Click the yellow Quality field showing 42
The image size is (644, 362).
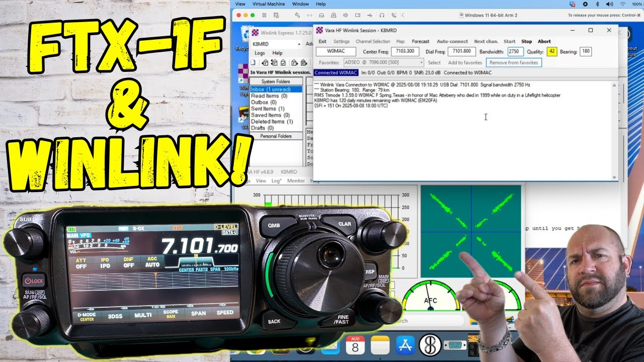pos(552,51)
